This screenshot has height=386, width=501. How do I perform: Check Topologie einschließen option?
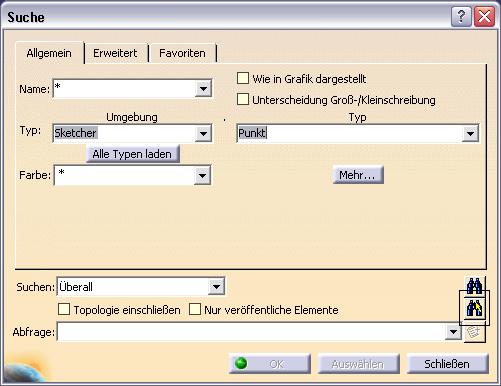pyautogui.click(x=64, y=309)
